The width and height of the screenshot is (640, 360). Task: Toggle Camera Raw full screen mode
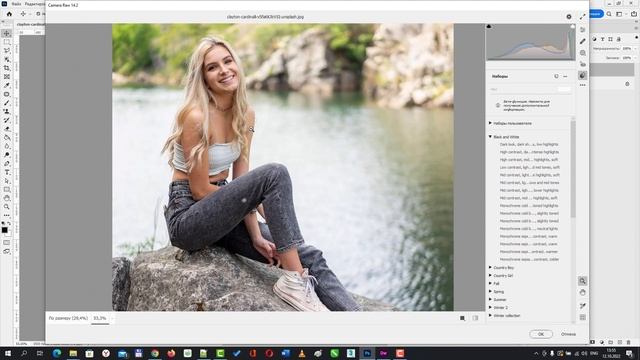pyautogui.click(x=582, y=17)
